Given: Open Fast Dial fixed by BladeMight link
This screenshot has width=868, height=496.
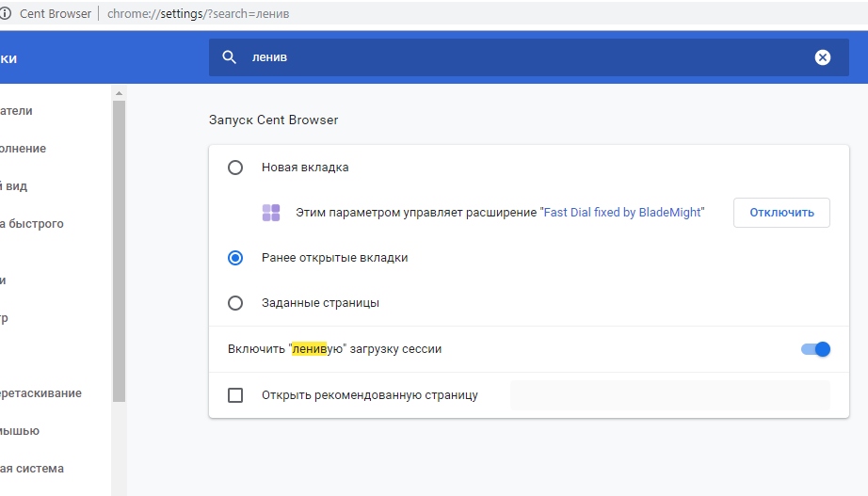Looking at the screenshot, I should [622, 213].
